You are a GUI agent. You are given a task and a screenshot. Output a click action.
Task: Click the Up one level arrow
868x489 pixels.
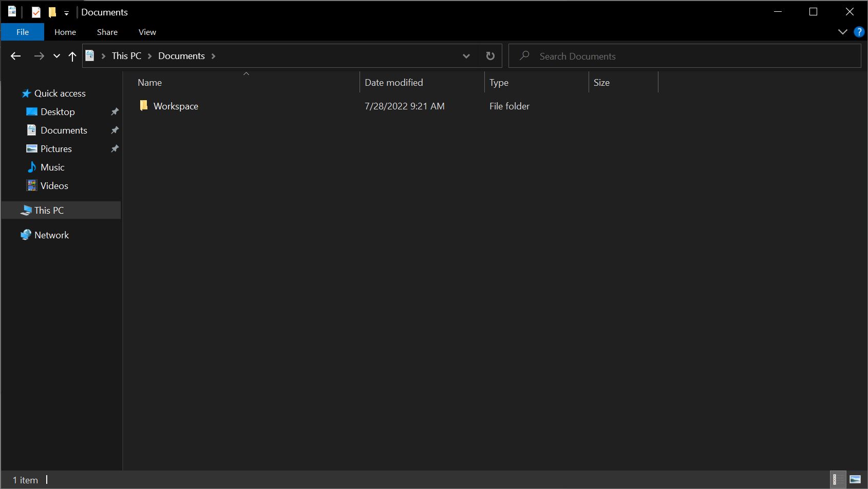[x=72, y=56]
